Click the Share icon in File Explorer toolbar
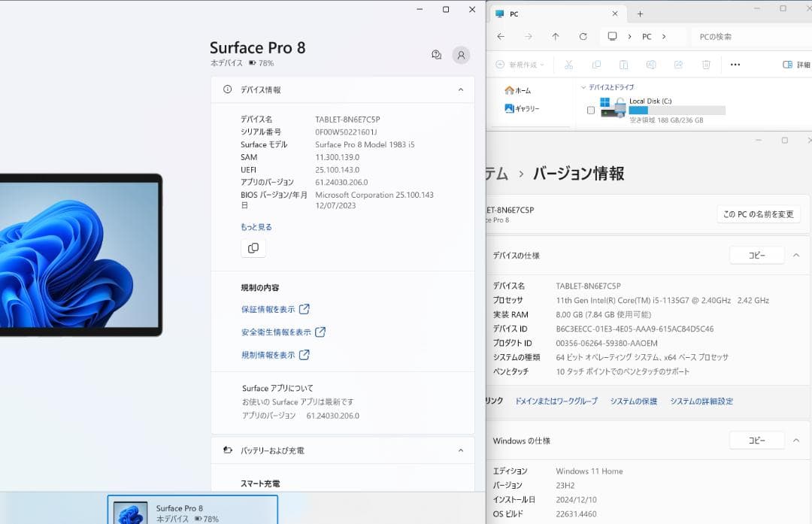 [677, 65]
